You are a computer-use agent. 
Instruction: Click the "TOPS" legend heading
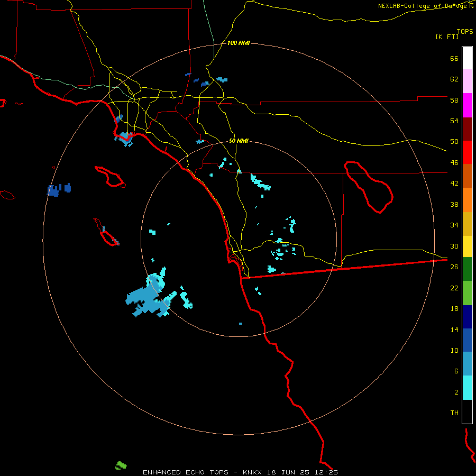pos(465,31)
